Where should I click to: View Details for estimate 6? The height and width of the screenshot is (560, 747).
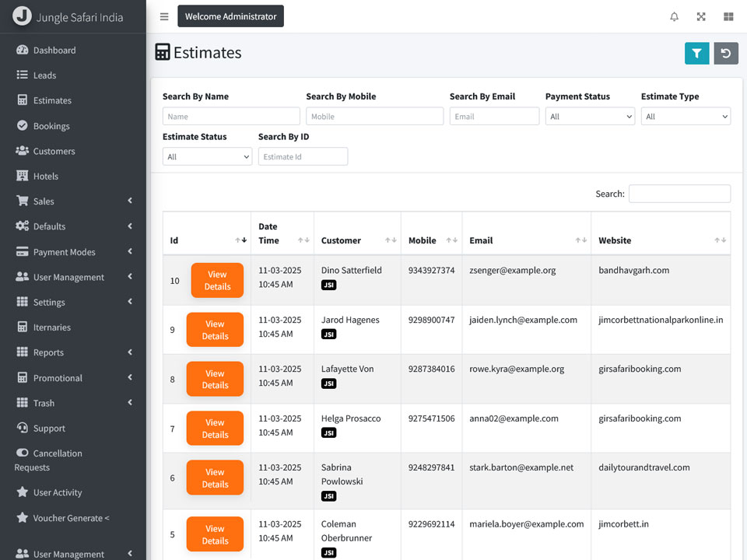point(215,478)
